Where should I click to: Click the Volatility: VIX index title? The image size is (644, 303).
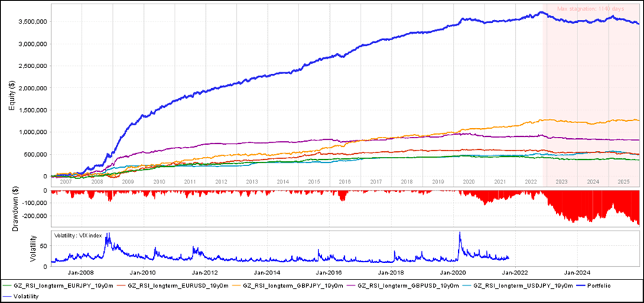(x=86, y=235)
